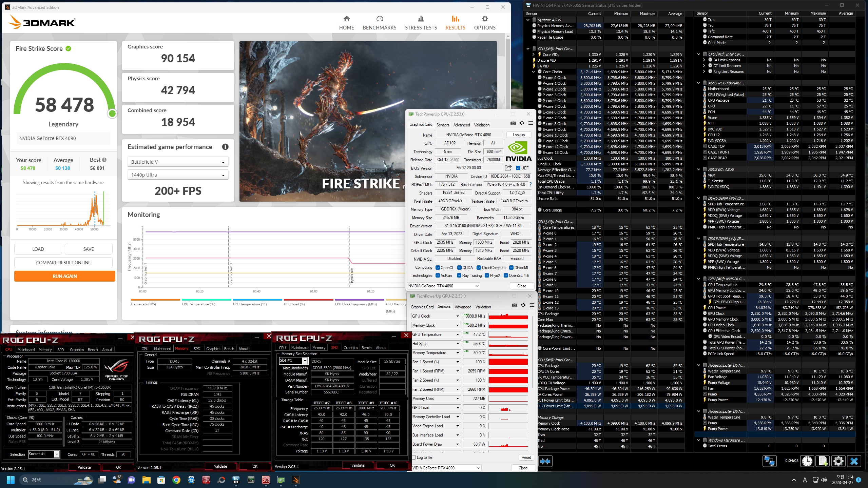Screen dimensions: 868x488
Task: Open CPU-Z Socket #1 selection dropdown
Action: click(44, 454)
